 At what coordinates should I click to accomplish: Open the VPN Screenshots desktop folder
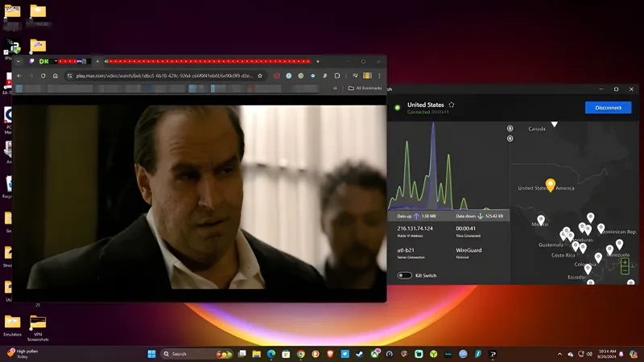click(x=37, y=322)
